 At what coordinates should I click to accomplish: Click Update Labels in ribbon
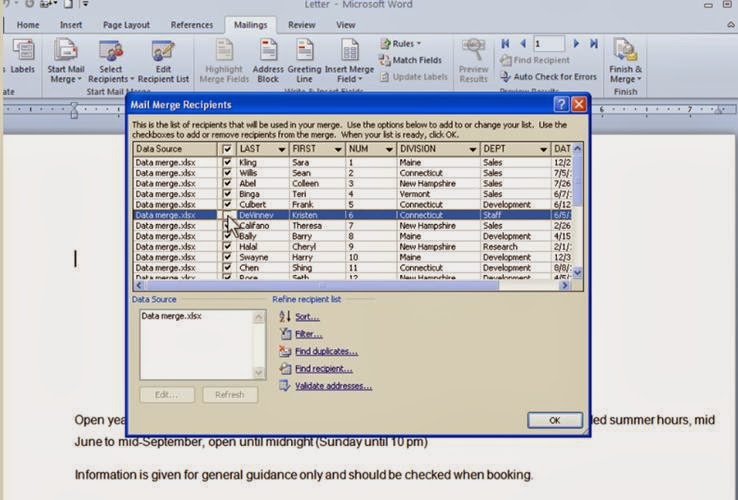pyautogui.click(x=414, y=77)
